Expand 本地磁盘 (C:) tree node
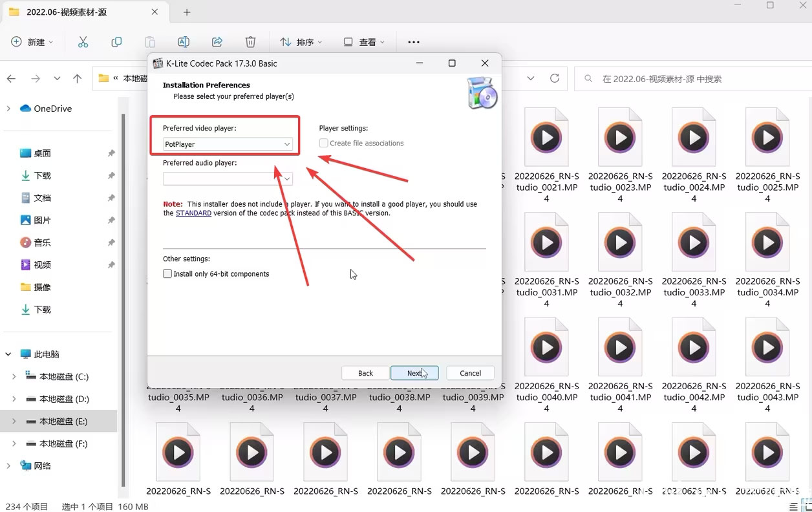Screen dimensions: 812x512 tap(14, 377)
